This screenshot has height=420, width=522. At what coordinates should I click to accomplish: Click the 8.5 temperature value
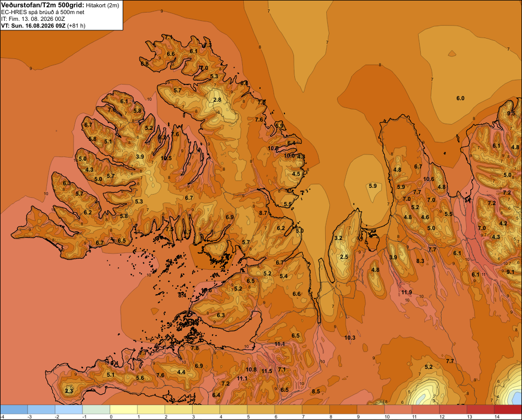tap(316, 391)
